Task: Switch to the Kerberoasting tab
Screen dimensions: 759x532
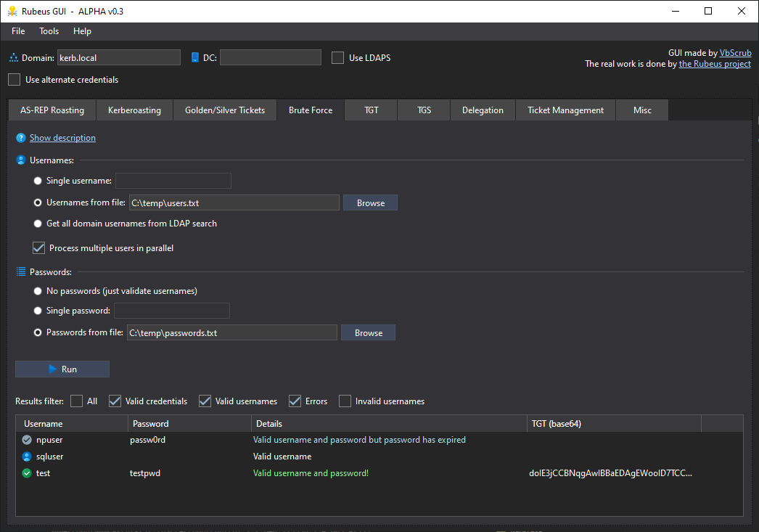Action: coord(134,110)
